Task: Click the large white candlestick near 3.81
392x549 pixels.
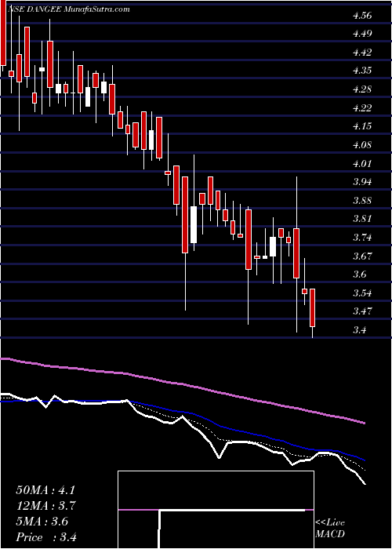Action: pos(194,224)
